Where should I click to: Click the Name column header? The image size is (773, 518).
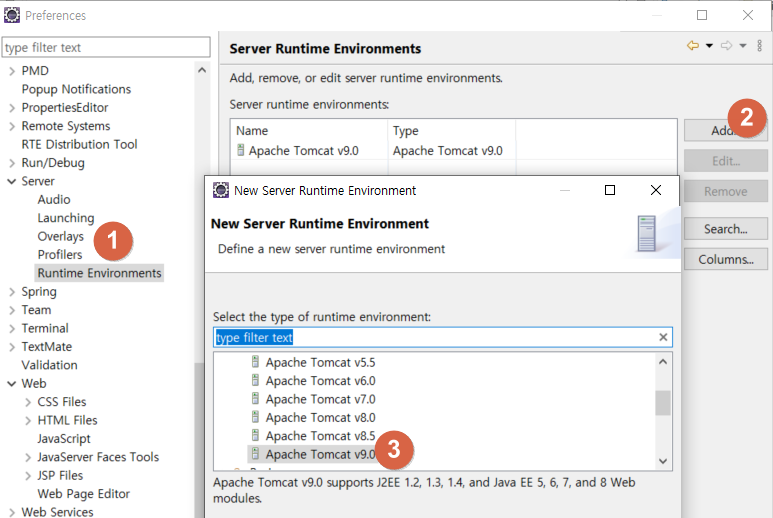tap(309, 131)
